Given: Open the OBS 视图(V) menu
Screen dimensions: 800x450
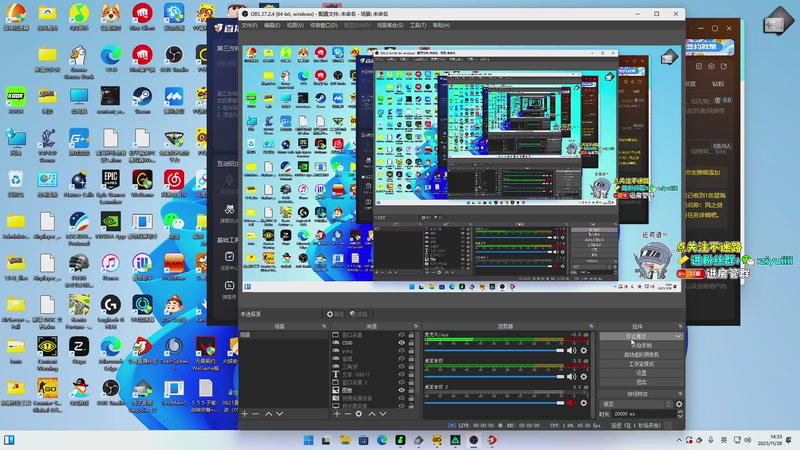Looking at the screenshot, I should point(295,26).
